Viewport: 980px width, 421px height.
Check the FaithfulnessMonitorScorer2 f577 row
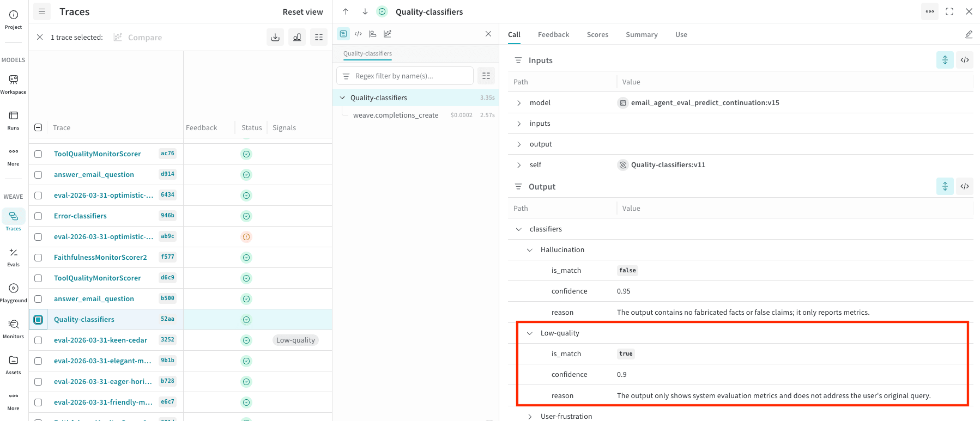[38, 258]
